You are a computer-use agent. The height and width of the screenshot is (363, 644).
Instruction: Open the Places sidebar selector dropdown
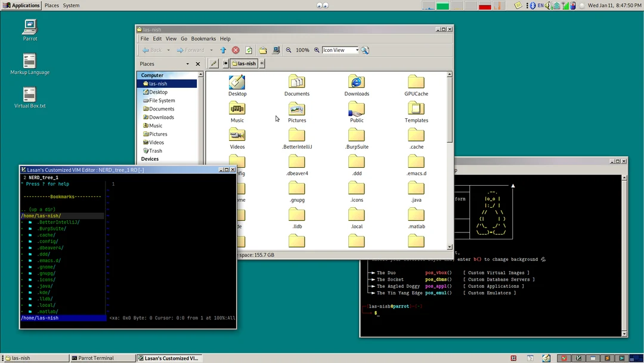pos(188,63)
